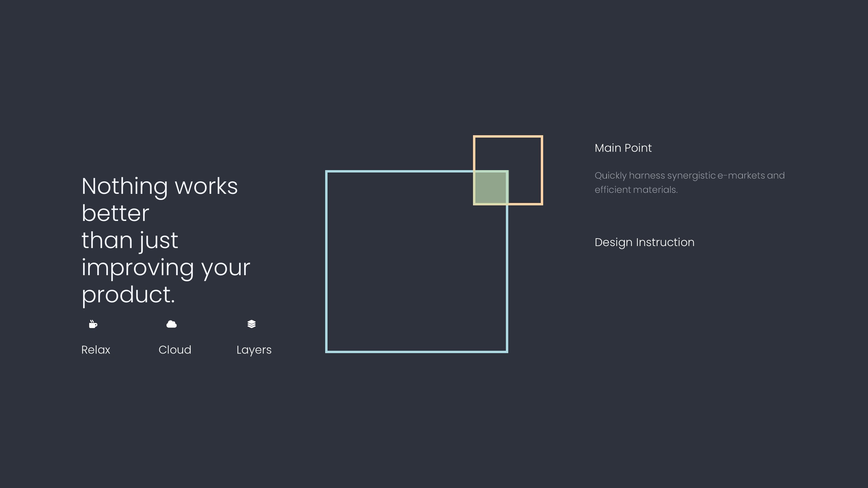Click the cloud icon above Cloud label

click(x=172, y=324)
